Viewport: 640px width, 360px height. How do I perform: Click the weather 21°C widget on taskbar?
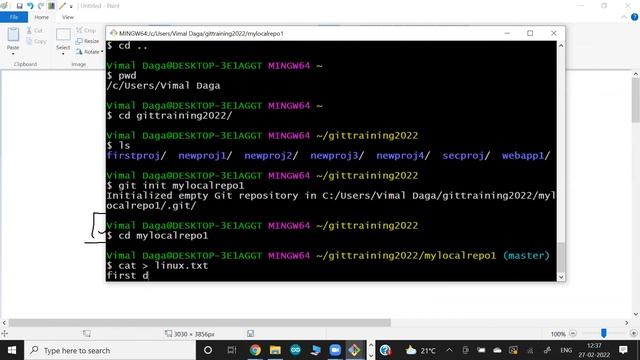coord(420,350)
